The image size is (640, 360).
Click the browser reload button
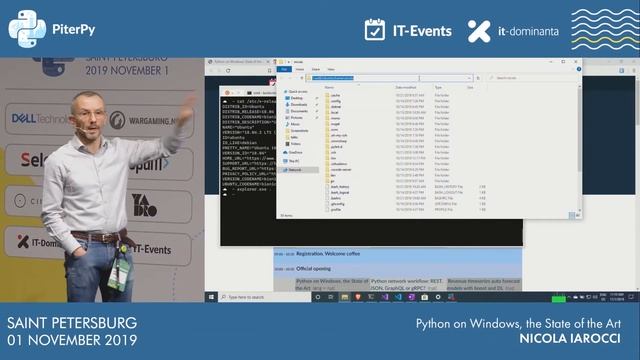(228, 70)
